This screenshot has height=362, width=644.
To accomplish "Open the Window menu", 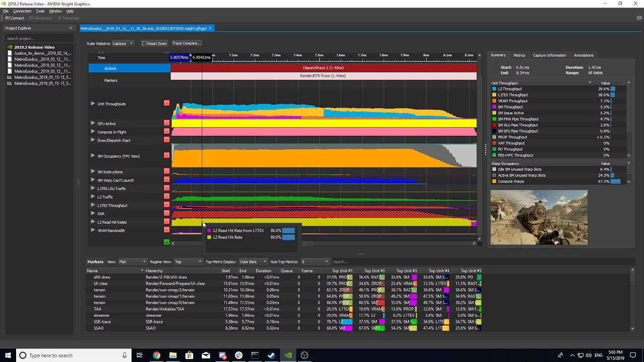I will tap(55, 11).
